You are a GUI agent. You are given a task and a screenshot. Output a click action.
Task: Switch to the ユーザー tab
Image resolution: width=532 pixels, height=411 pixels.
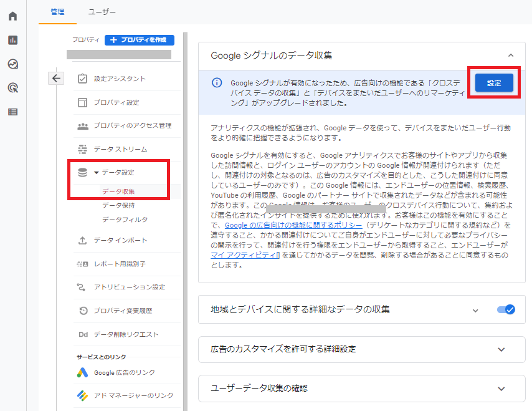102,12
